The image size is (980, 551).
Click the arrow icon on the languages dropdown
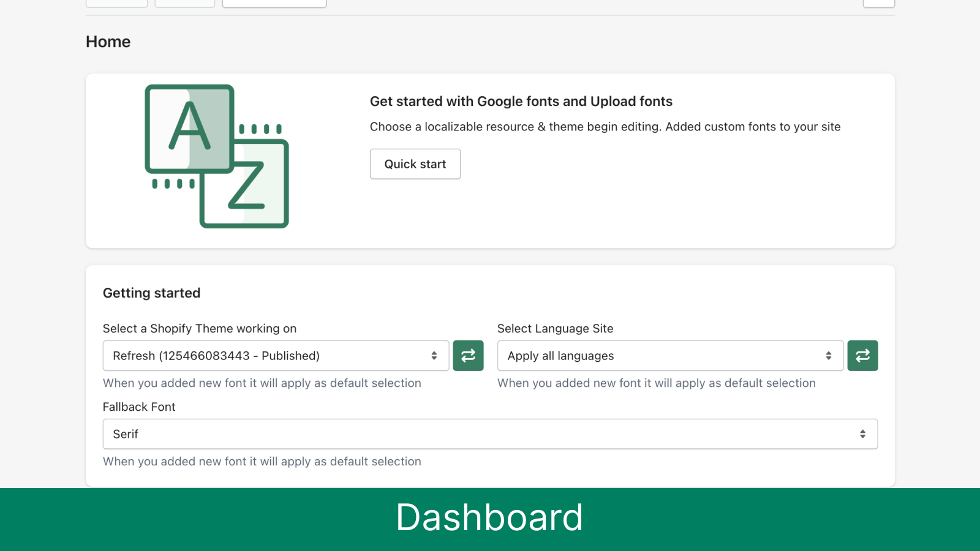point(828,355)
